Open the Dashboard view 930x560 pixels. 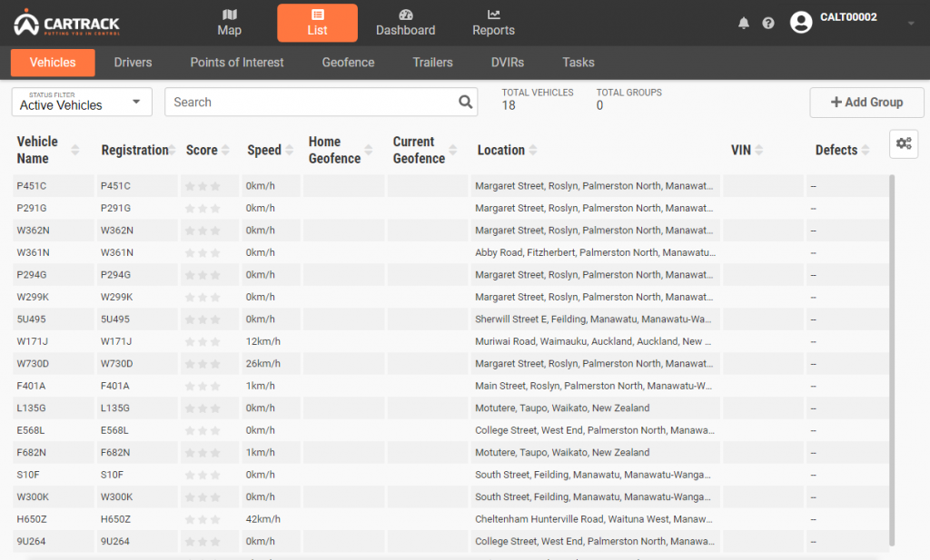(x=405, y=23)
